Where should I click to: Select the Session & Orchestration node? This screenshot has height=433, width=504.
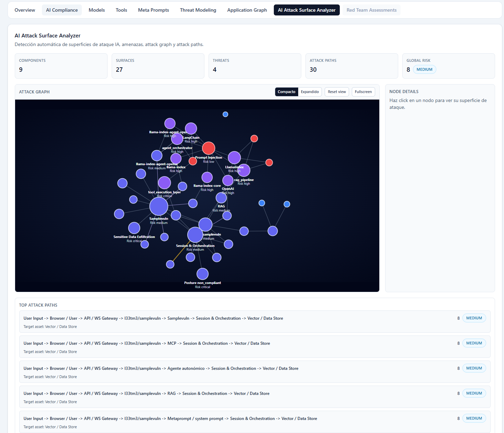[x=195, y=235]
